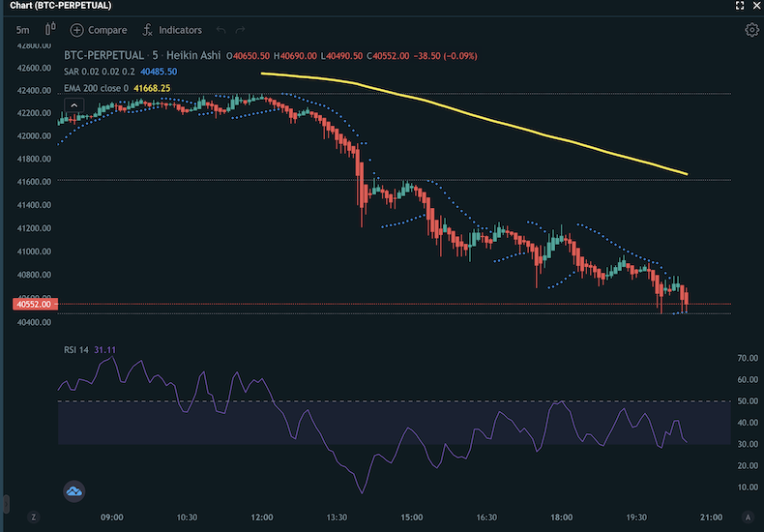Click the 70.00 RSI scale label
The height and width of the screenshot is (532, 764).
[x=748, y=358]
